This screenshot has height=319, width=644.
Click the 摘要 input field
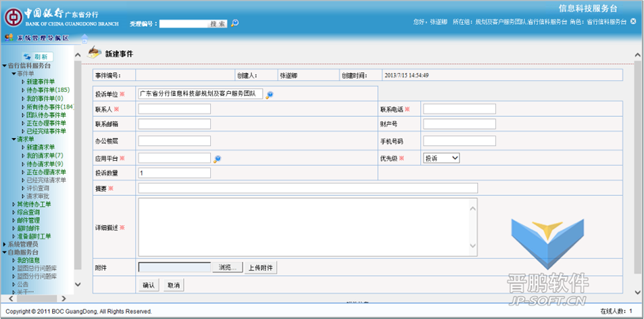[x=308, y=188]
